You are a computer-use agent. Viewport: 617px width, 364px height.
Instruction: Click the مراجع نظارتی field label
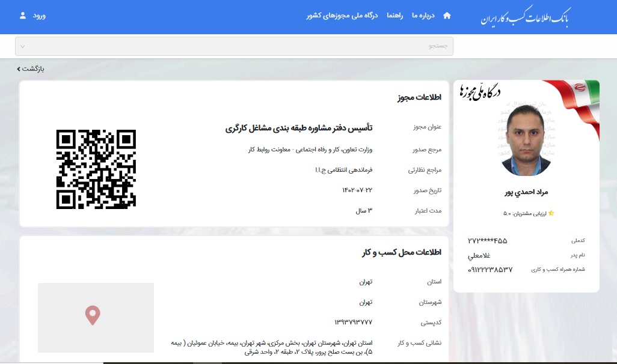pos(425,170)
